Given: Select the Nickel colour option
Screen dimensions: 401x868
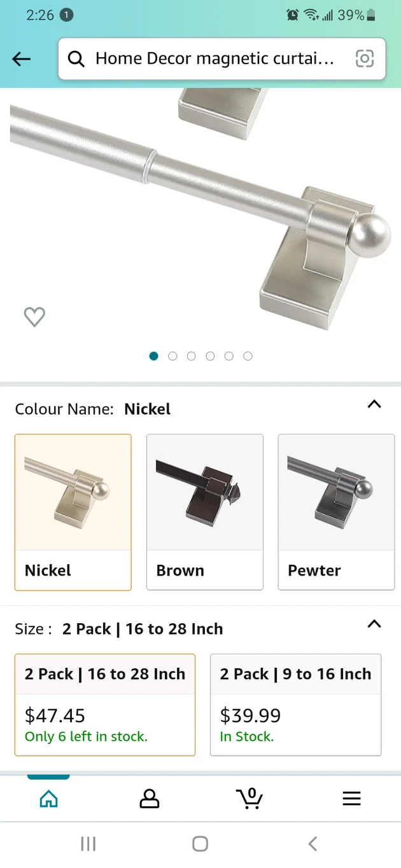Looking at the screenshot, I should click(x=73, y=512).
